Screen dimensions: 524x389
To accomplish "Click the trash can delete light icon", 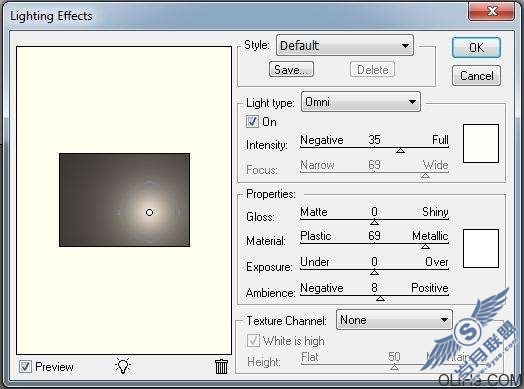I will click(221, 367).
